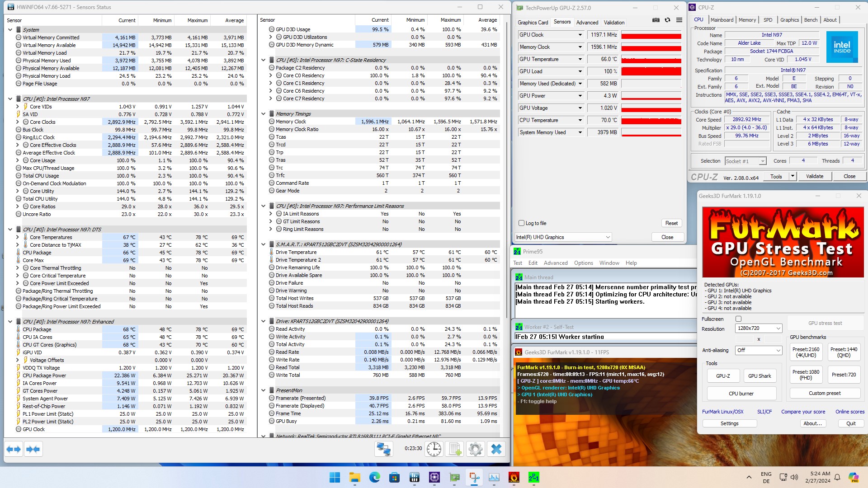Switch to the Mainboard tab in CPU-Z
The height and width of the screenshot is (488, 868).
722,20
